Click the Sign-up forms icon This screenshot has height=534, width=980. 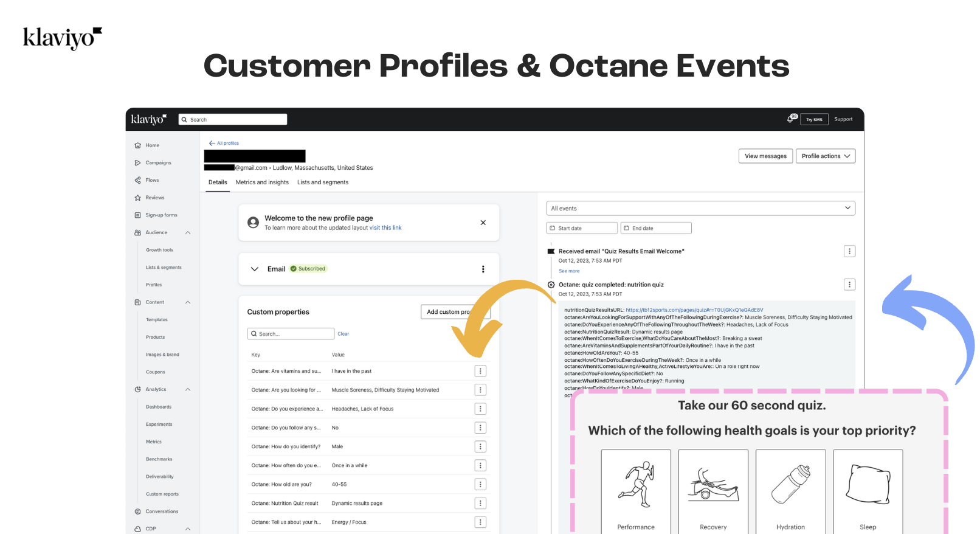[137, 215]
